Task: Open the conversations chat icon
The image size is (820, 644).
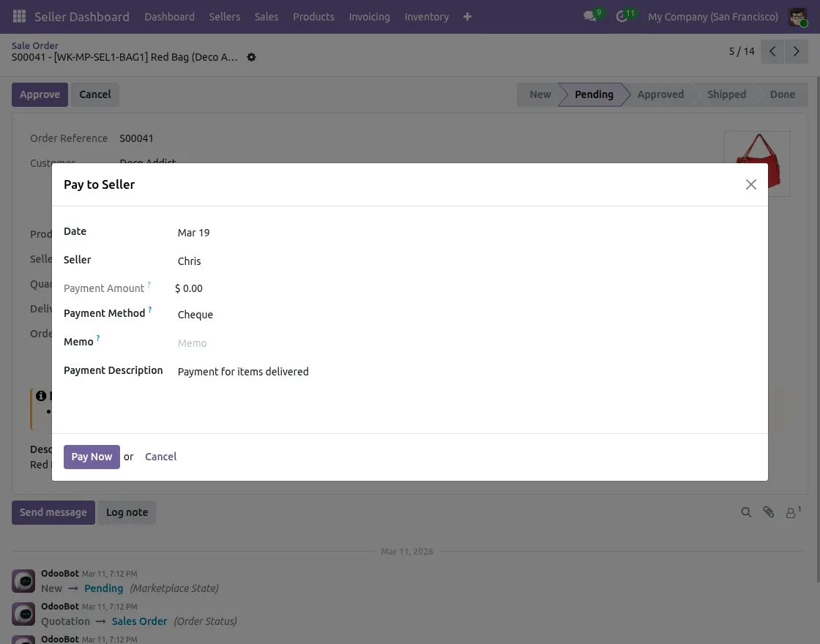Action: pos(590,17)
